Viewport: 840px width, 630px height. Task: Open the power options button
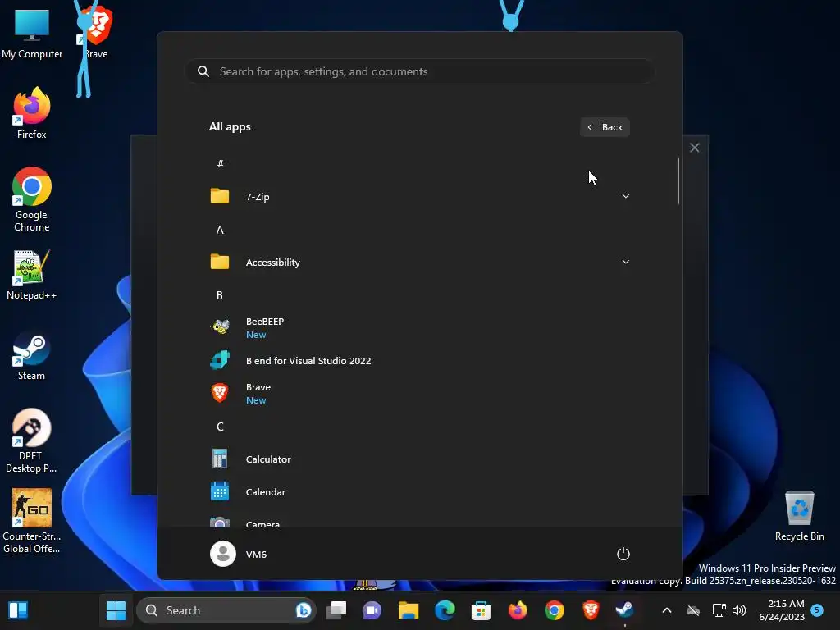coord(623,554)
